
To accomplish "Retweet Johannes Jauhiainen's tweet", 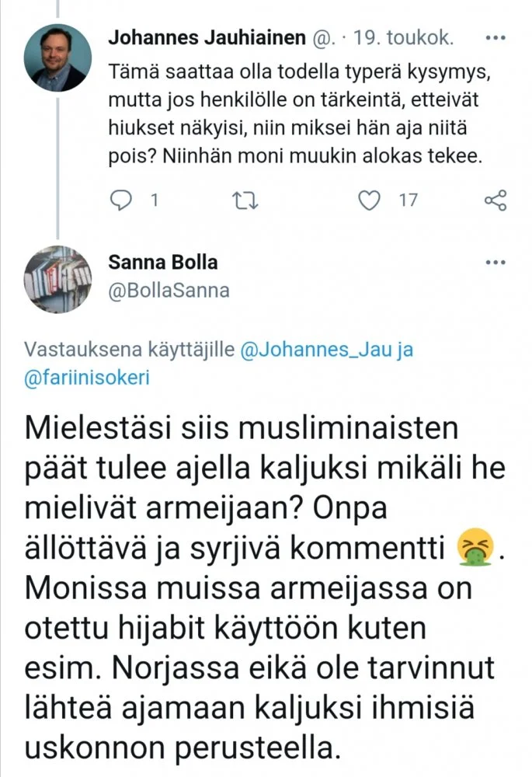I will coord(245,200).
